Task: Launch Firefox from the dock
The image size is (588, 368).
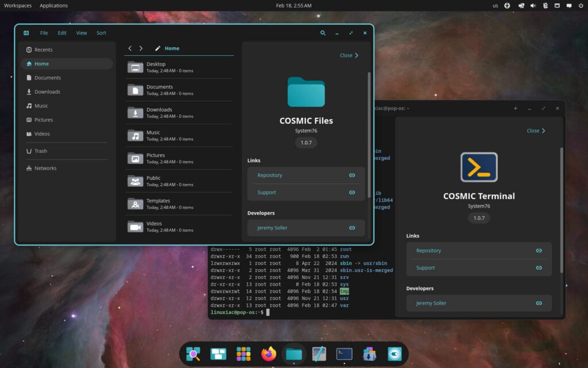Action: pyautogui.click(x=268, y=354)
